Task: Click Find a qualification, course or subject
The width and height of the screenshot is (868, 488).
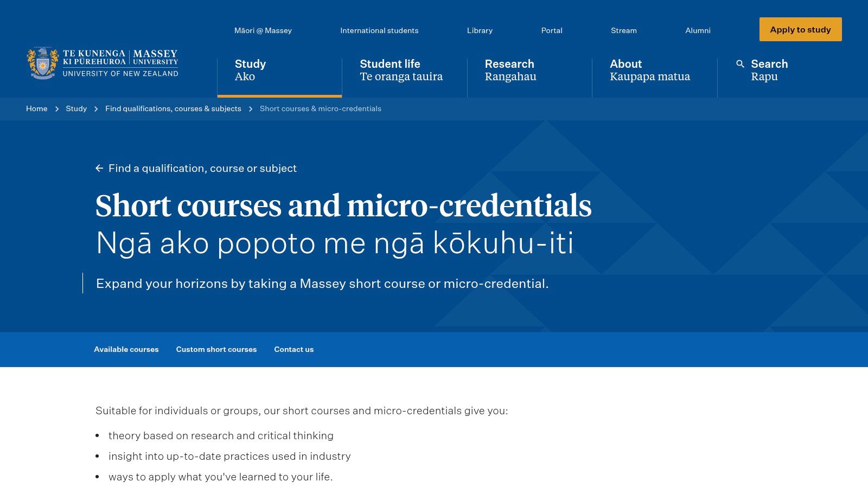Action: click(203, 168)
